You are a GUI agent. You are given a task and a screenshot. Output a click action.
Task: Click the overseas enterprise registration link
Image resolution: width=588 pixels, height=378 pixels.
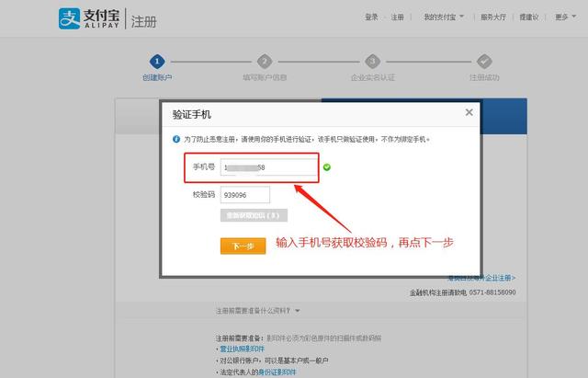481,278
